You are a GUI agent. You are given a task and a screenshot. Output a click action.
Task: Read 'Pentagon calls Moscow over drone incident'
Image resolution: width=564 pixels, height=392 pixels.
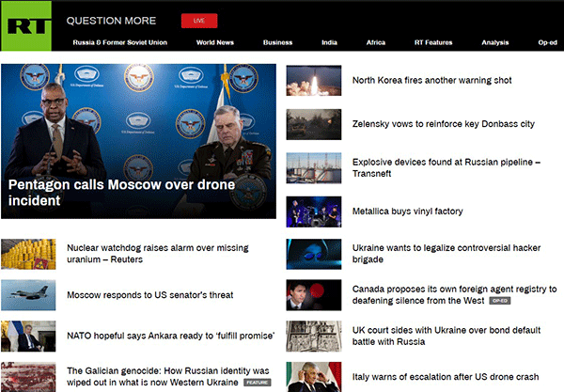[121, 193]
